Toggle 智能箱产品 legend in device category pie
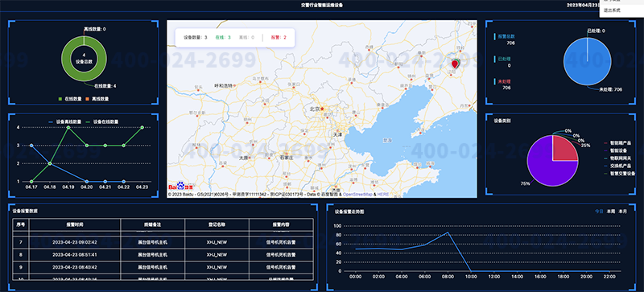The image size is (644, 292). (x=617, y=143)
